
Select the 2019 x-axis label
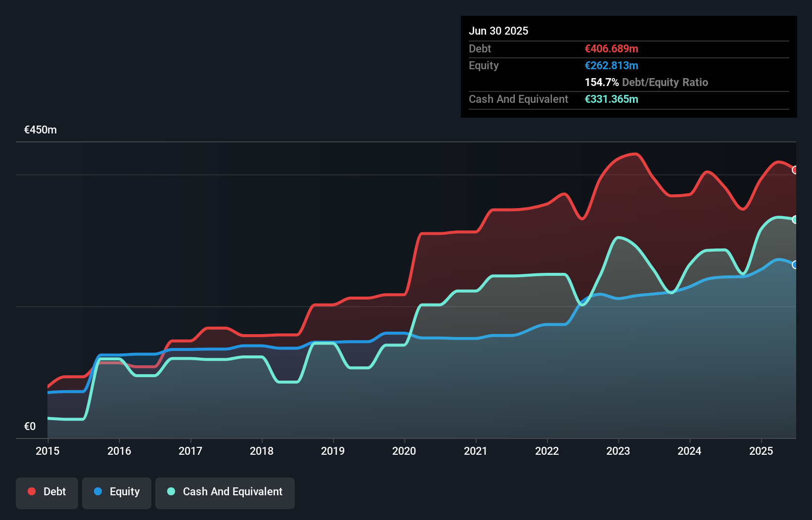(333, 451)
